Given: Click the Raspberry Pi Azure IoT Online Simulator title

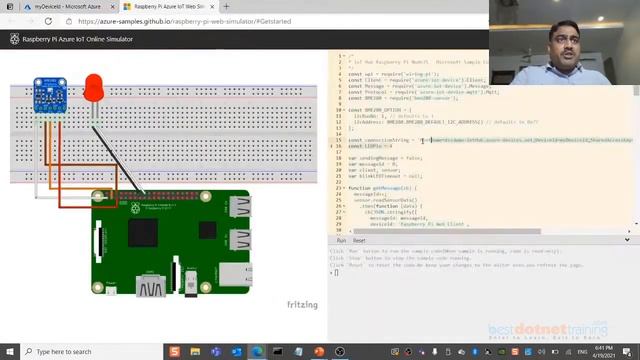Looking at the screenshot, I should (78, 39).
